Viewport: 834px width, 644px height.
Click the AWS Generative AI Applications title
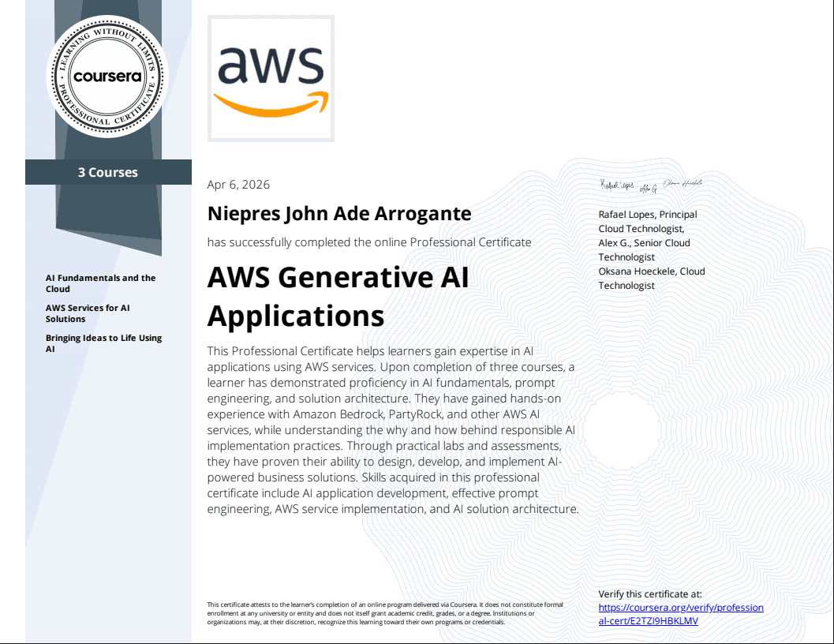[338, 296]
